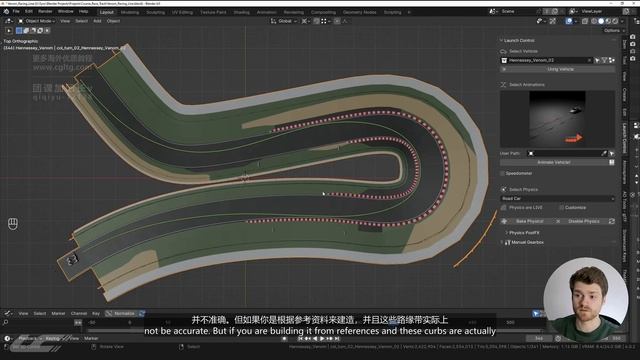Open the Help menu
The image size is (640, 360).
coord(84,11)
